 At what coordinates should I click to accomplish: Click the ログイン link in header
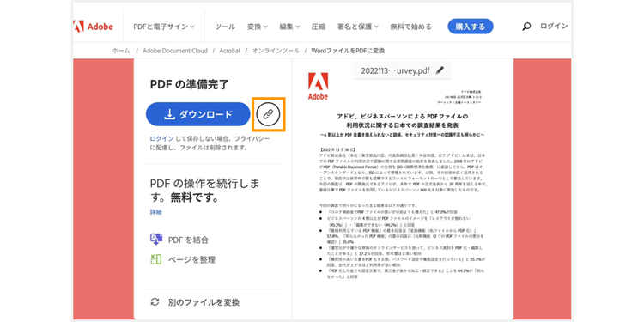tap(554, 27)
